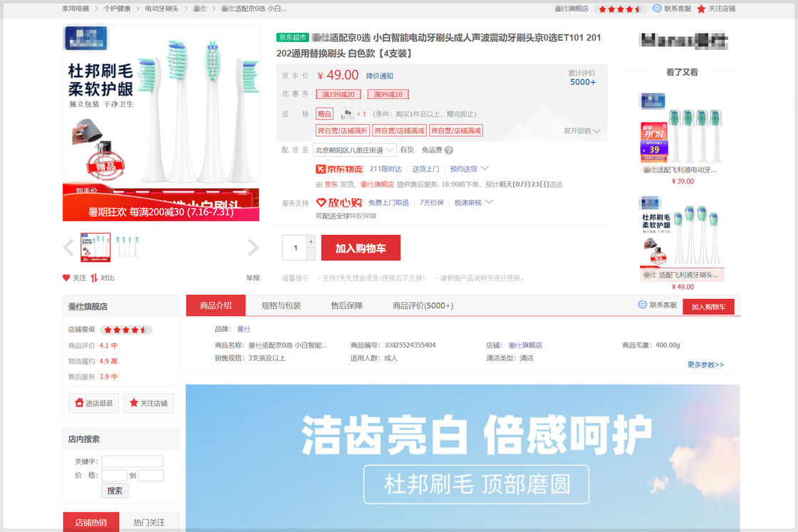Expand the 京东物流 delivery options chevron

[x=485, y=169]
